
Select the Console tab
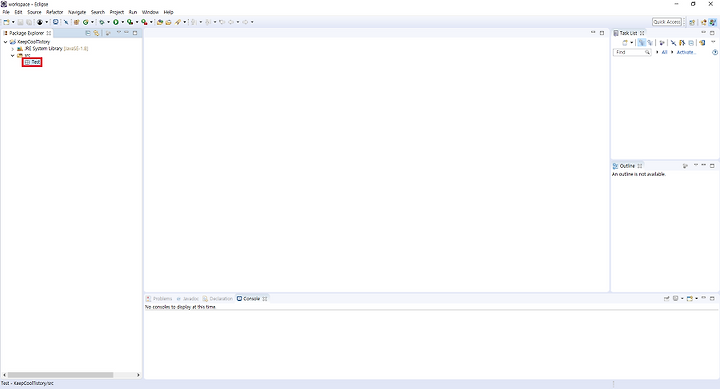tap(252, 299)
